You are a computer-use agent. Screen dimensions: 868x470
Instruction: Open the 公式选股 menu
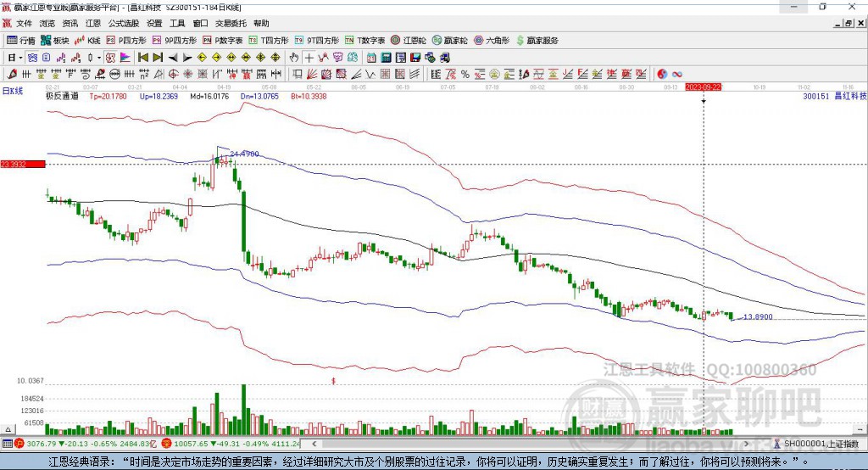tap(124, 23)
